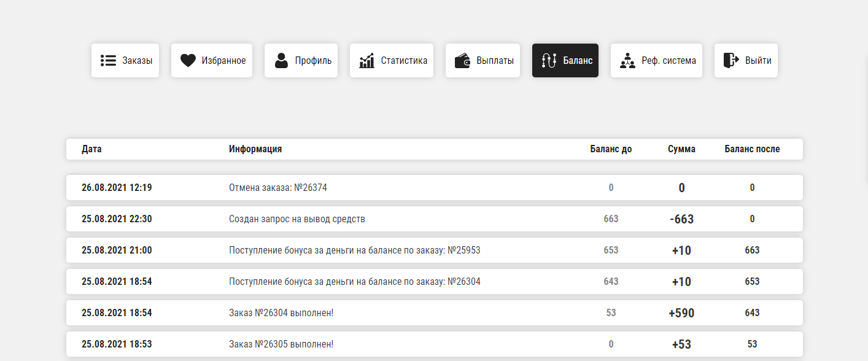Select the Дата column header
The width and height of the screenshot is (868, 361).
(91, 149)
